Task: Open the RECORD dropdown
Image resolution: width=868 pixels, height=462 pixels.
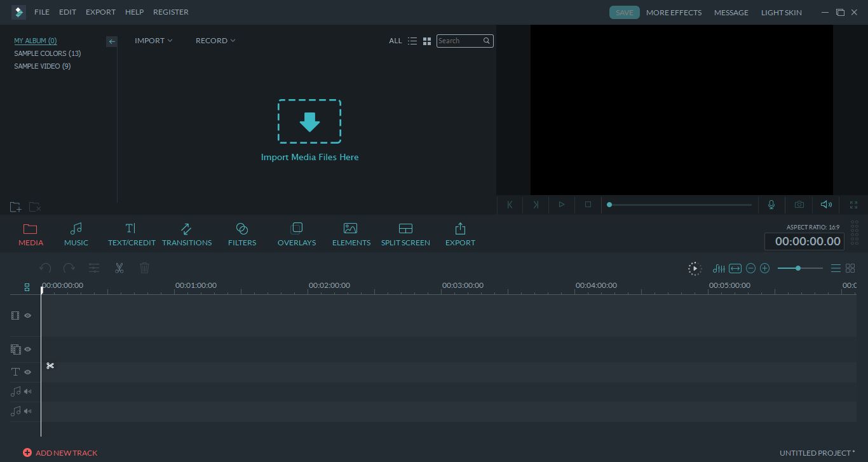Action: pos(215,40)
